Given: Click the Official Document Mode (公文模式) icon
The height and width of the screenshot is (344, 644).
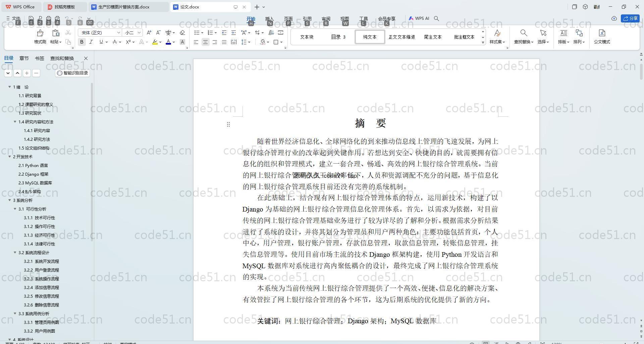Looking at the screenshot, I should point(602,33).
